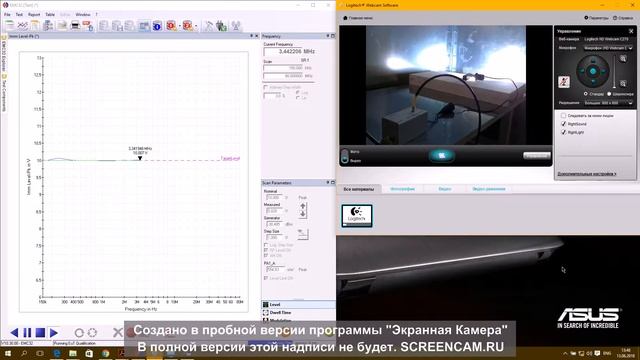640x360 pixels.
Task: Click the printer toolbar icon in EMC32
Action: (75, 26)
